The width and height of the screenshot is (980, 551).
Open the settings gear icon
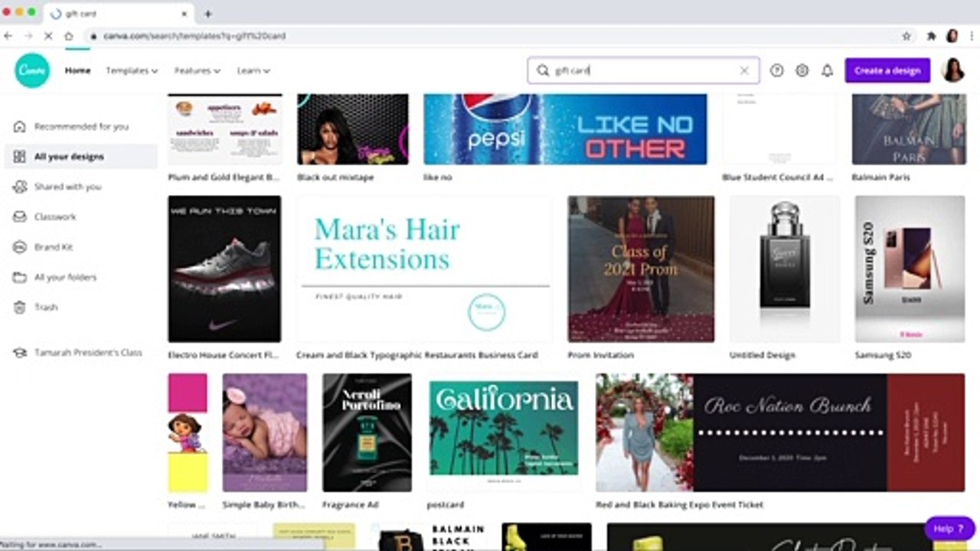[802, 70]
